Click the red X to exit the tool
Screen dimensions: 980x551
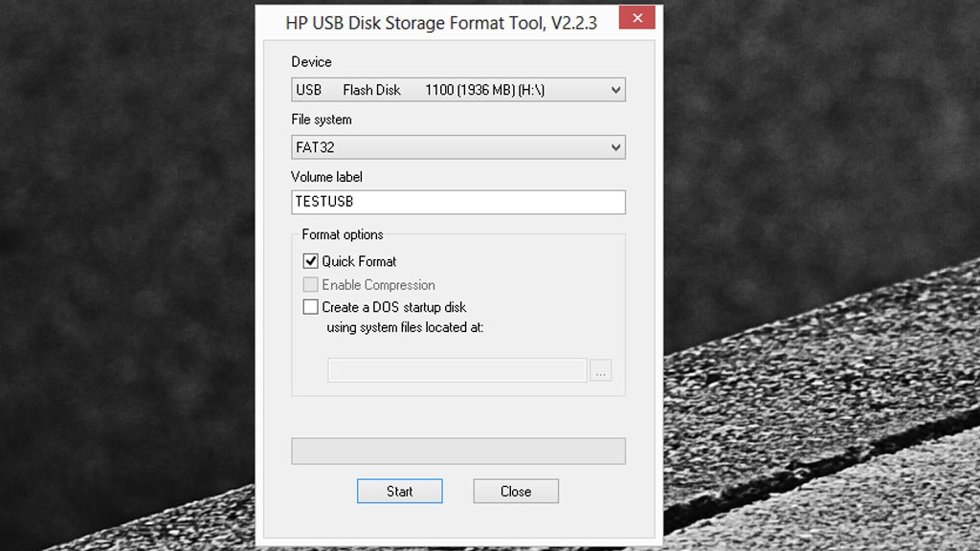(636, 17)
